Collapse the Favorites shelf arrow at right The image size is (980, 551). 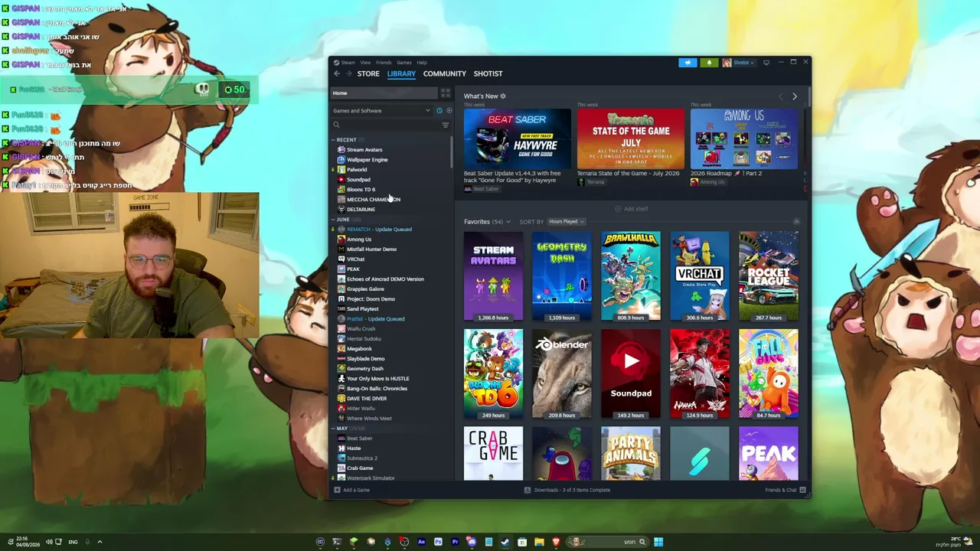tap(796, 222)
